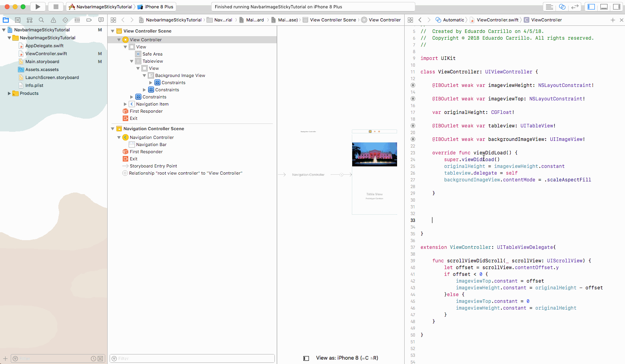This screenshot has width=625, height=364.
Task: Open the Source Control navigator
Action: coord(18,20)
